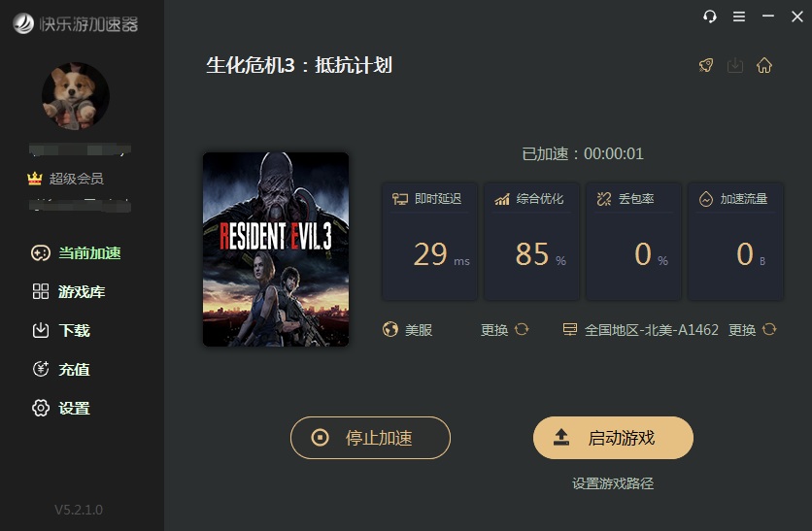Click the rocket boost icon
This screenshot has width=812, height=531.
tap(706, 66)
